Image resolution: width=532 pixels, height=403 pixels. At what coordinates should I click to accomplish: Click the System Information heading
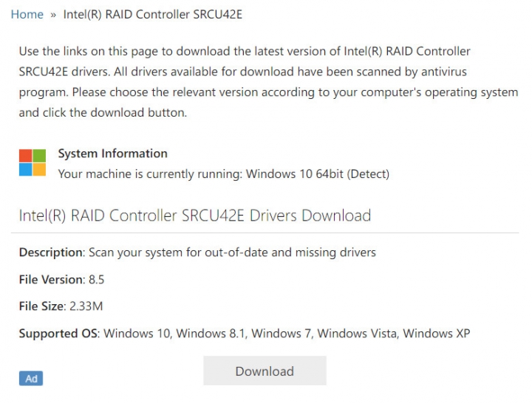coord(112,154)
